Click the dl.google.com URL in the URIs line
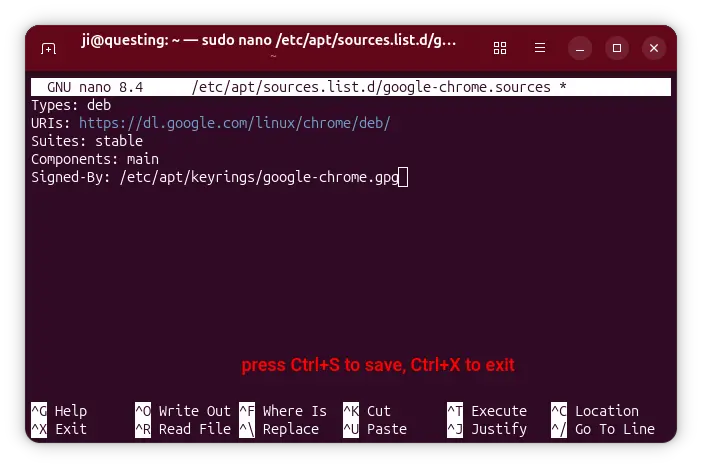702x468 pixels. (x=234, y=123)
